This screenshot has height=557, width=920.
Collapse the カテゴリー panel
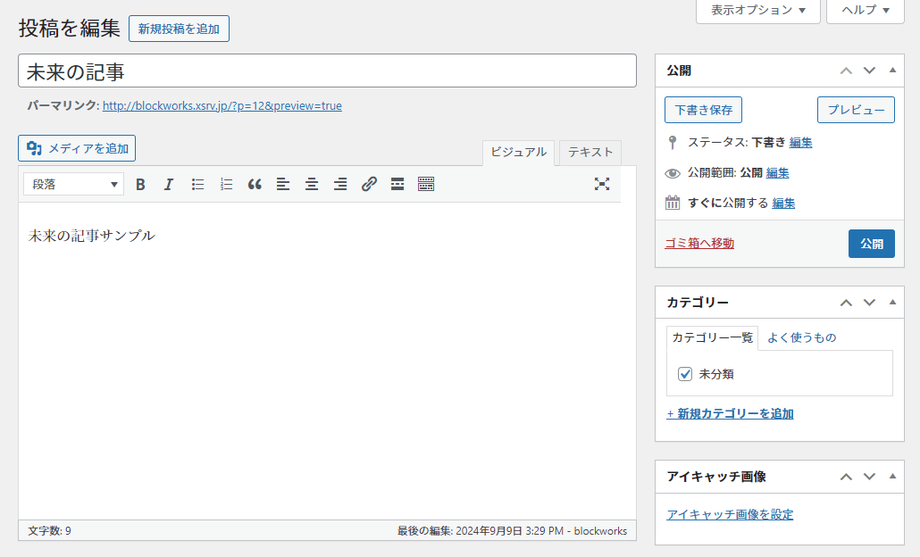(x=892, y=302)
